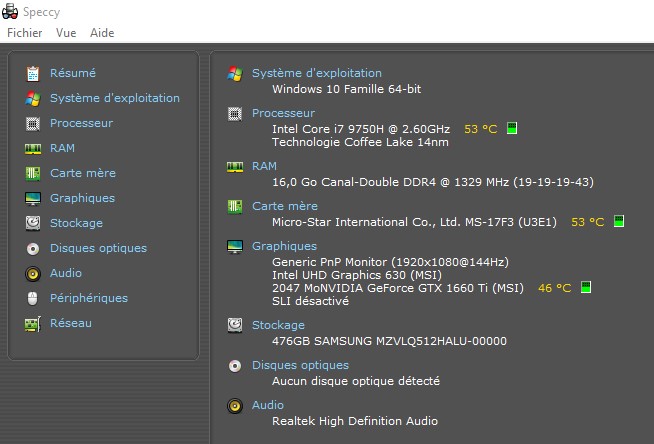Click the motherboard 53 °C temperature value
This screenshot has height=444, width=654.
click(x=588, y=222)
